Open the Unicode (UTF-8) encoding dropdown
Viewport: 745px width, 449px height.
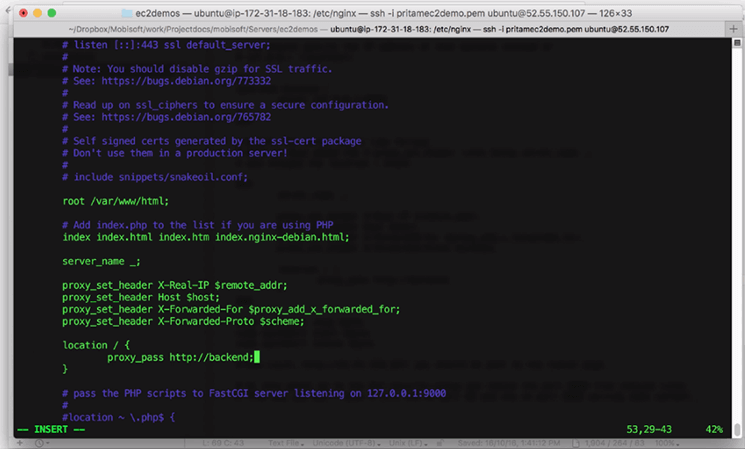(346, 443)
